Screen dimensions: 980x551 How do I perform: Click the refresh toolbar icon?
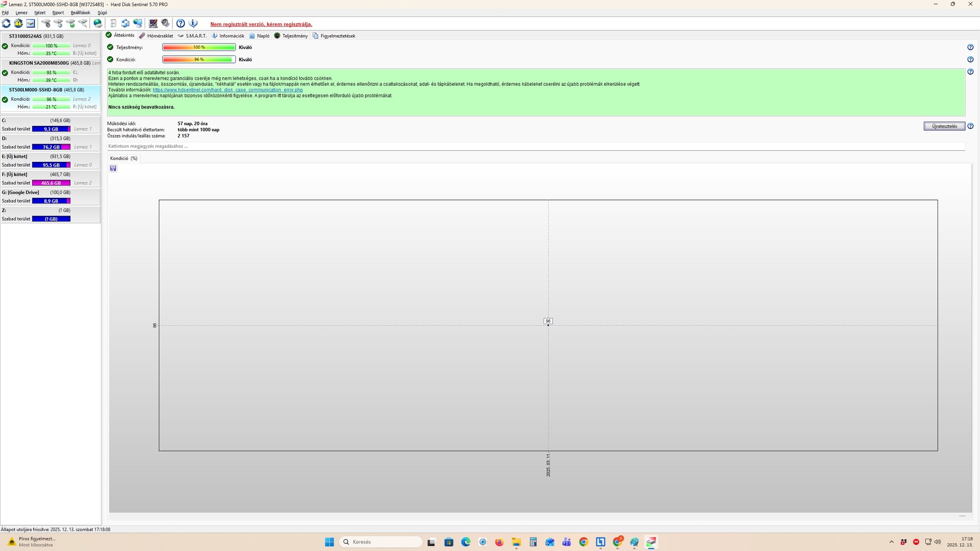(x=6, y=23)
